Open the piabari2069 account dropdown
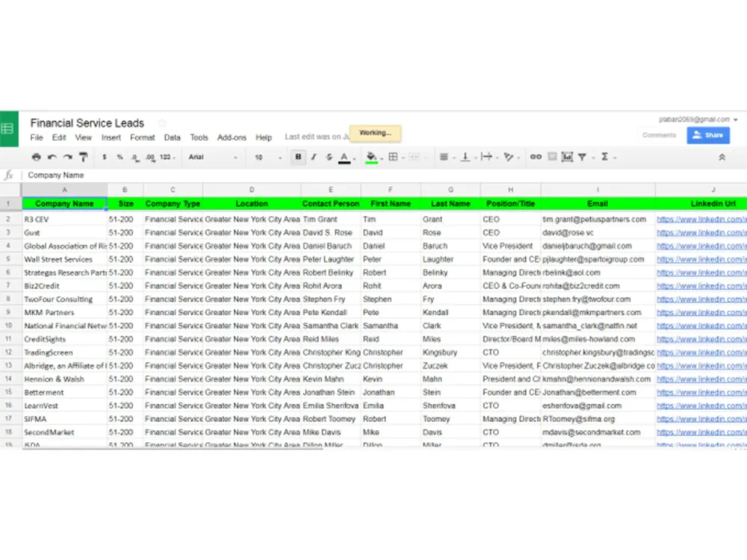This screenshot has width=747, height=560. [698, 119]
